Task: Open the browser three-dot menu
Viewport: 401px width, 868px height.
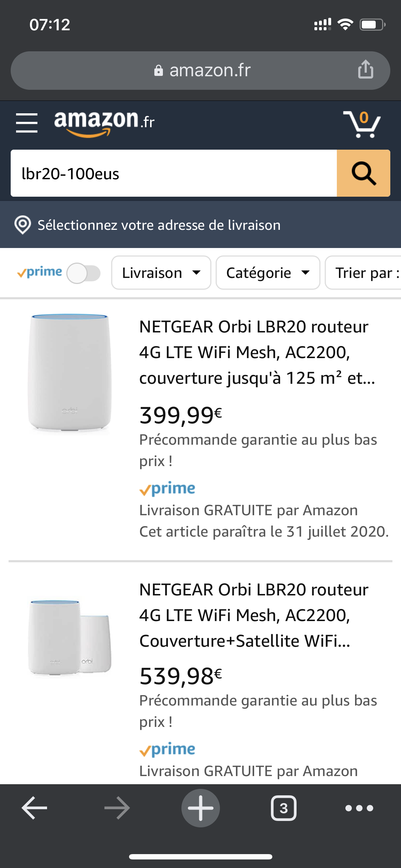Action: 359,808
